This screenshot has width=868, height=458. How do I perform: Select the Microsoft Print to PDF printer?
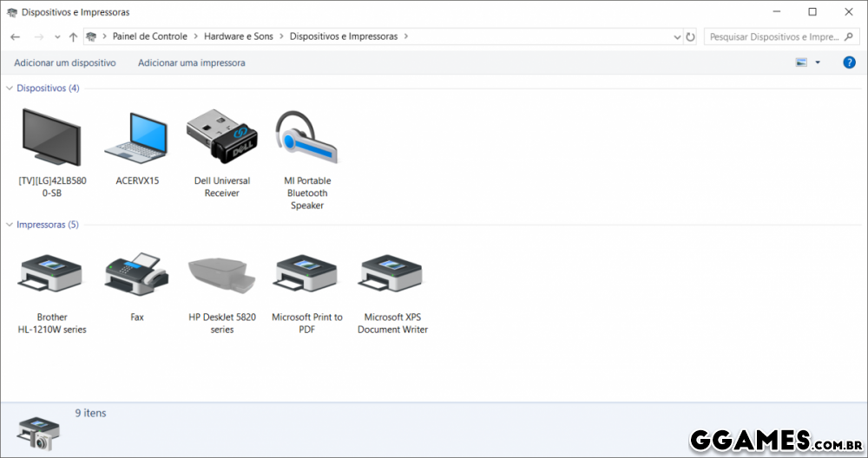306,275
